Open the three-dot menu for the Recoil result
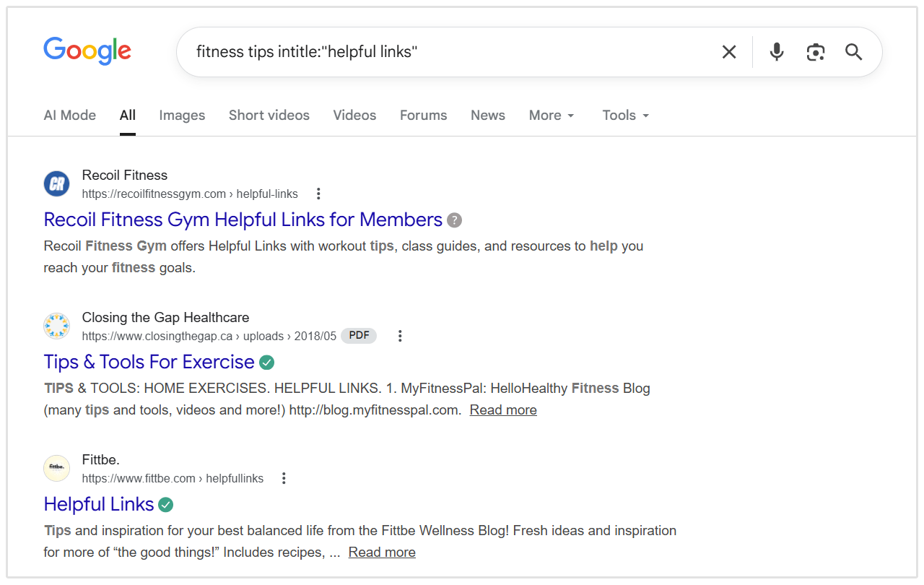 point(318,193)
